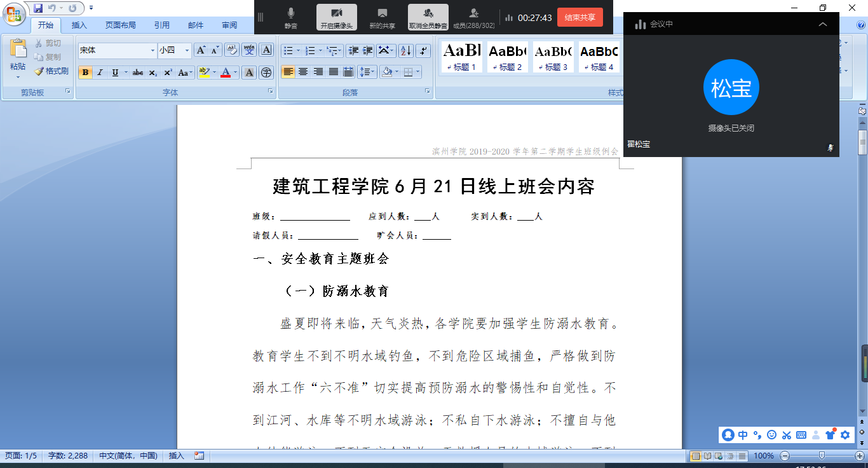Click the superscript x² icon
This screenshot has height=468, width=868.
[x=168, y=72]
